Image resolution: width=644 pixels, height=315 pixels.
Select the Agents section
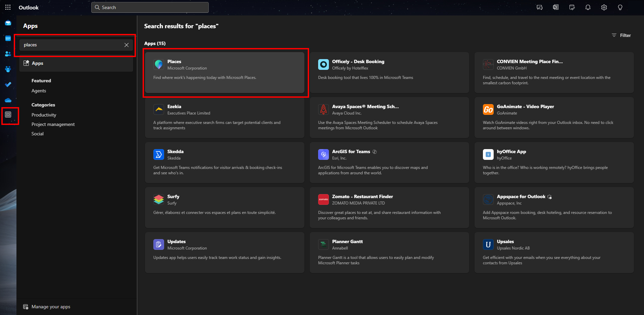[x=39, y=91]
